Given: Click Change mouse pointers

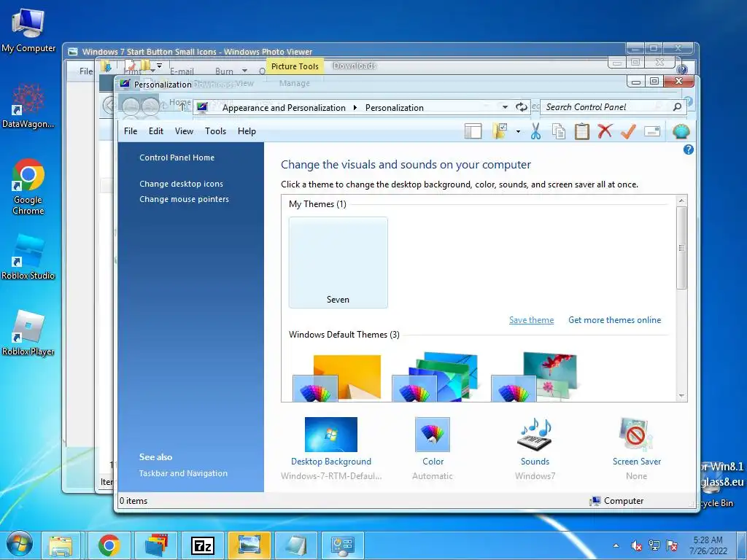Looking at the screenshot, I should point(184,199).
